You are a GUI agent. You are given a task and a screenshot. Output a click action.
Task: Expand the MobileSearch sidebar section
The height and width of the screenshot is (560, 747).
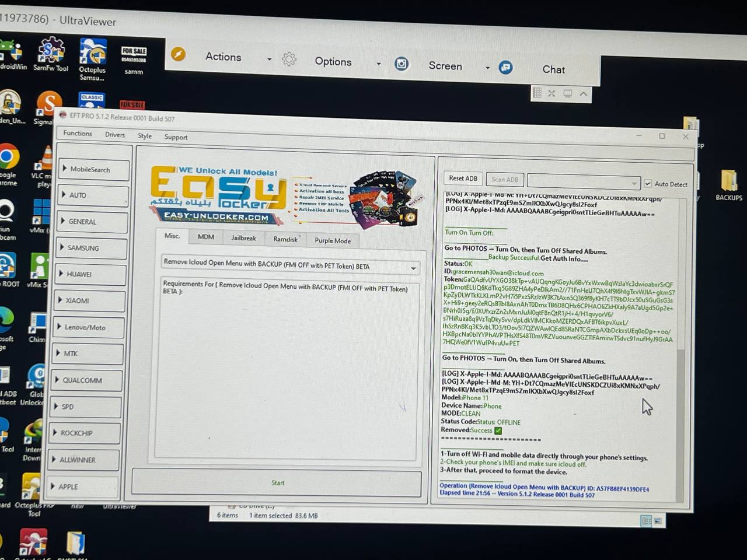click(x=94, y=169)
